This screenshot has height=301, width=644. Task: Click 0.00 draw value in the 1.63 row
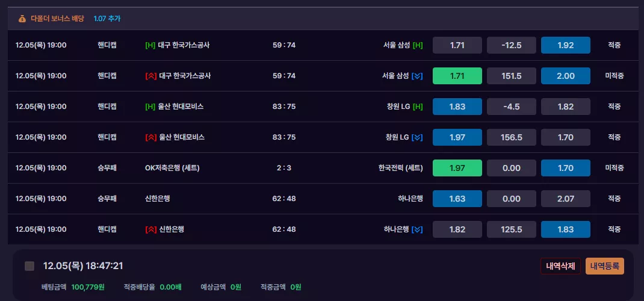coord(512,199)
